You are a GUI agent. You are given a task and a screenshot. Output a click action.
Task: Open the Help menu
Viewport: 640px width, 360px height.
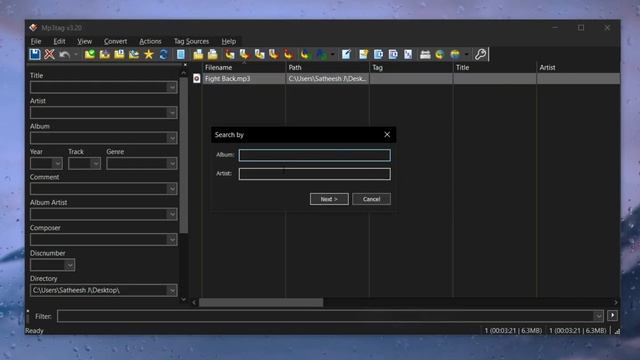[x=229, y=41]
